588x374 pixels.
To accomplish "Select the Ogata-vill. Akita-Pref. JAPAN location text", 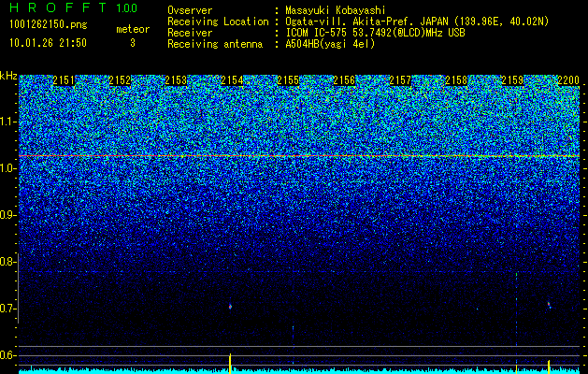I will 417,22.
